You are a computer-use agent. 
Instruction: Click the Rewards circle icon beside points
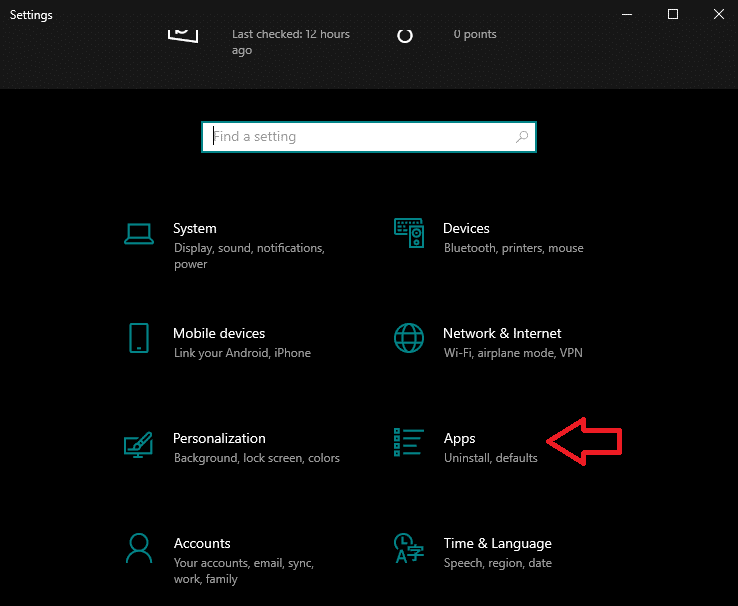click(405, 35)
